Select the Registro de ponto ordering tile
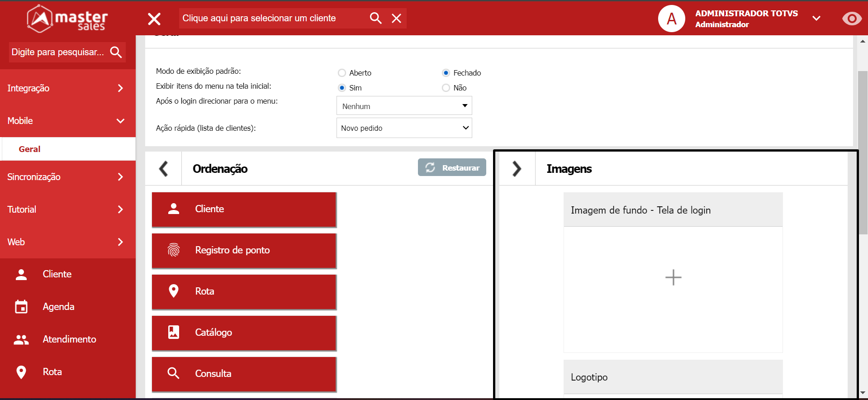The height and width of the screenshot is (400, 868). click(244, 251)
